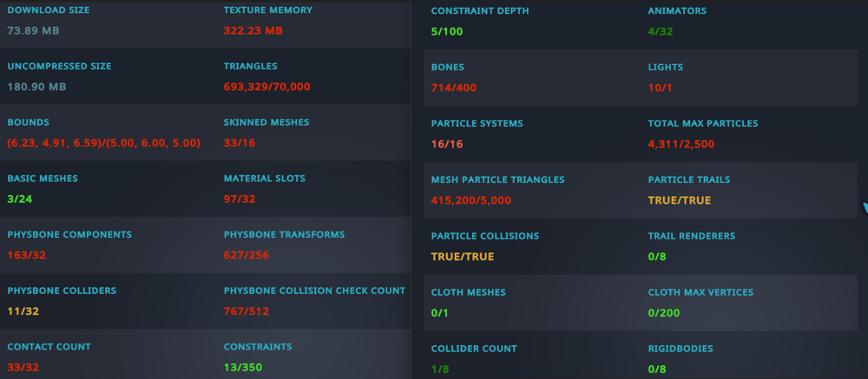The height and width of the screenshot is (379, 868).
Task: Click the SKINNED MESHES label
Action: click(x=266, y=122)
